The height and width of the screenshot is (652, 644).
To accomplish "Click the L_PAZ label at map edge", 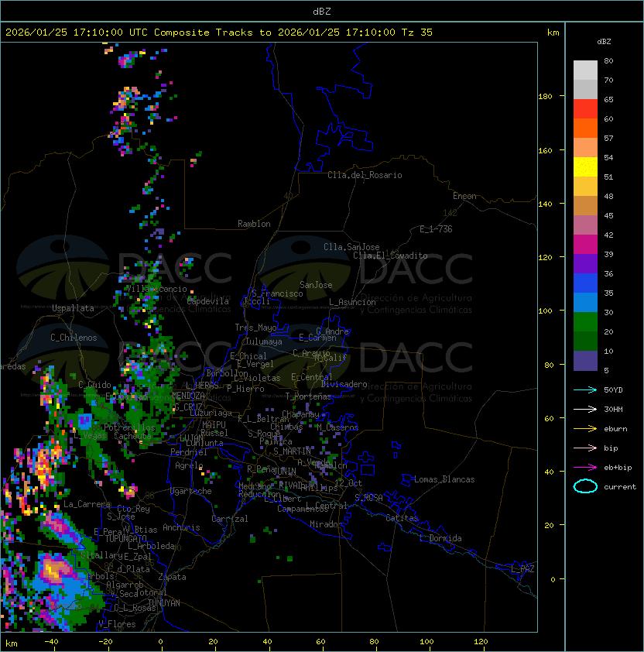I will (x=522, y=569).
